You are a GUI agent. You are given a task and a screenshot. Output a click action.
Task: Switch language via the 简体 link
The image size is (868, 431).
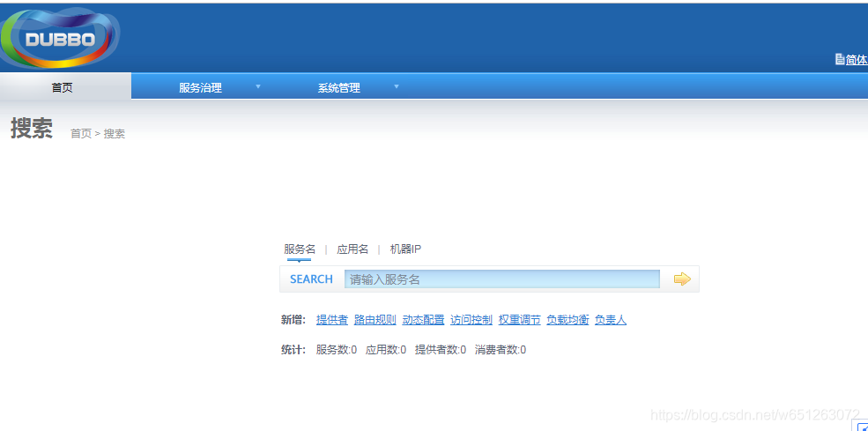point(857,59)
